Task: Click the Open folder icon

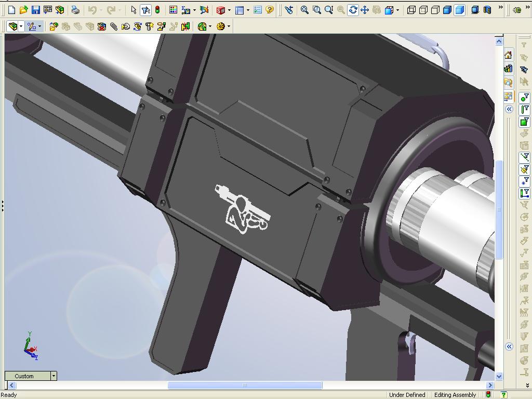Action: 23,10
